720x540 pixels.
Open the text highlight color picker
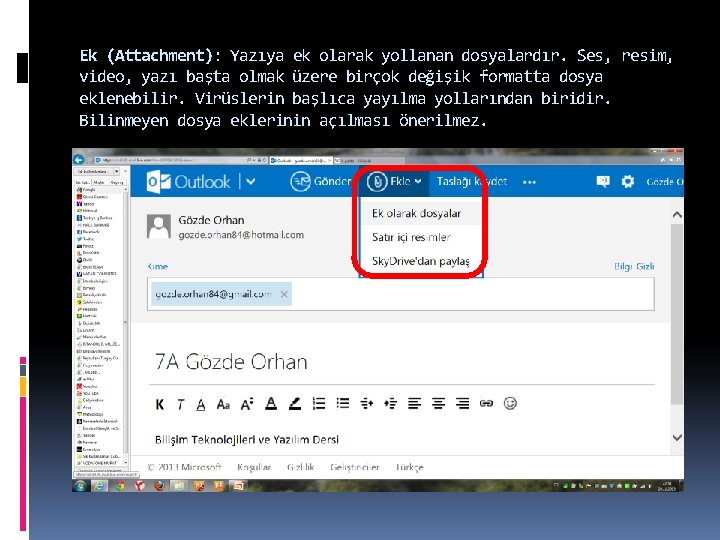295,404
